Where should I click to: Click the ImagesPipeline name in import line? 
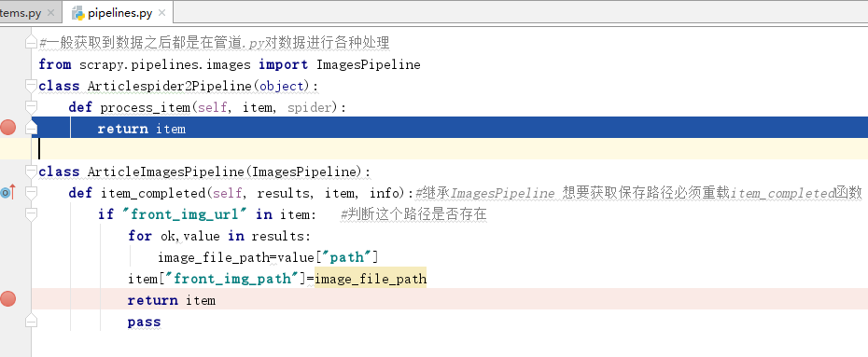pyautogui.click(x=368, y=64)
